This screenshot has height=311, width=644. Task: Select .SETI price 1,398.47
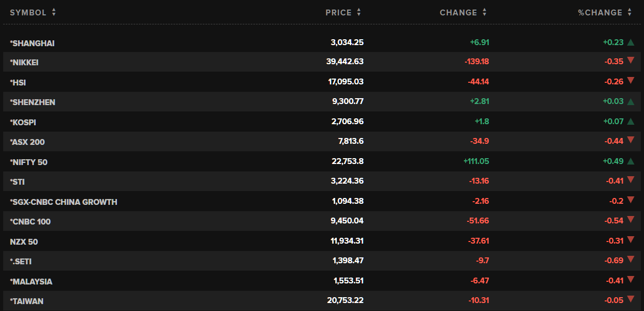point(348,261)
